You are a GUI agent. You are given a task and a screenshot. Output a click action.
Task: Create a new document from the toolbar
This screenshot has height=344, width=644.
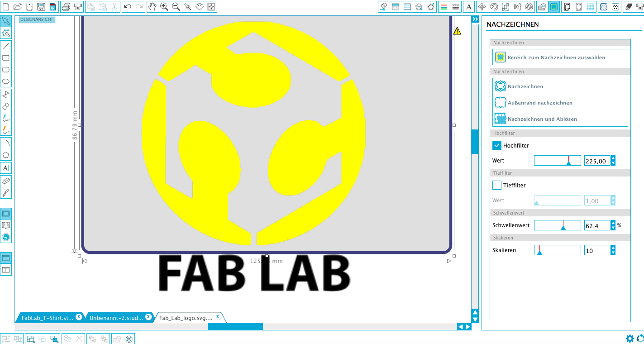pos(6,6)
